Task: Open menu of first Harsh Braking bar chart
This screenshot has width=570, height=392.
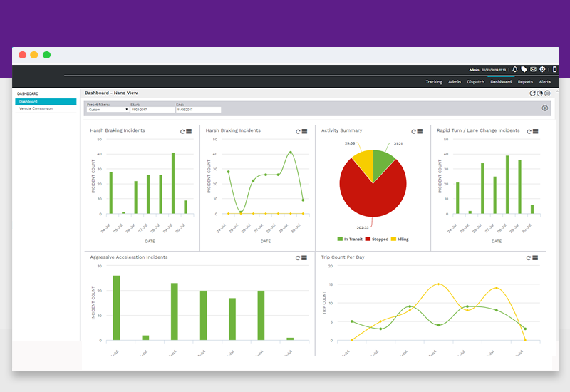Action: [x=189, y=131]
